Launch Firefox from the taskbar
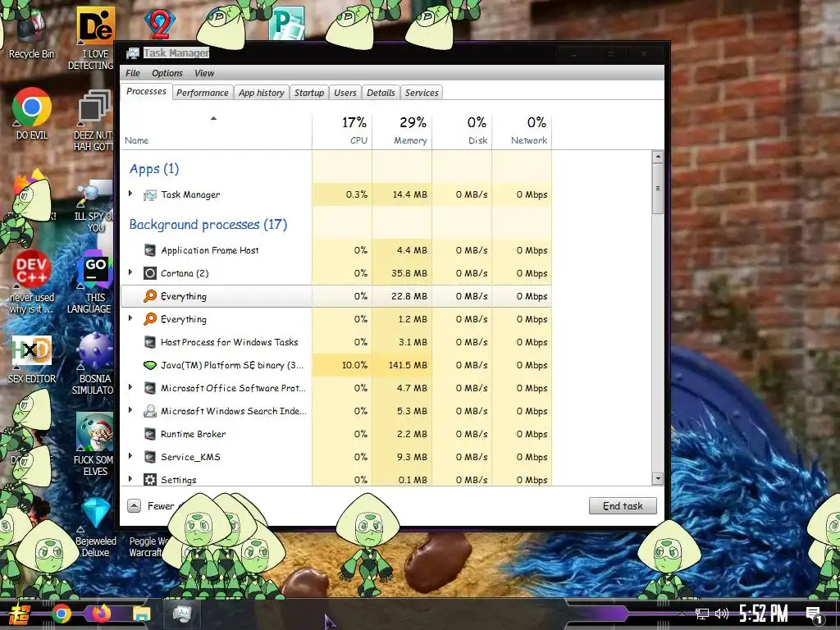This screenshot has height=630, width=840. (x=101, y=614)
